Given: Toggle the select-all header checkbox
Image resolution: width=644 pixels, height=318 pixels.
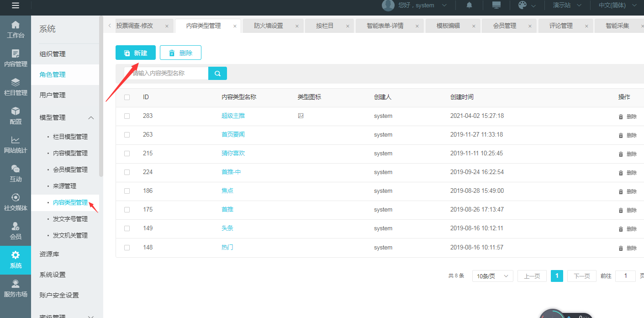Looking at the screenshot, I should 127,97.
